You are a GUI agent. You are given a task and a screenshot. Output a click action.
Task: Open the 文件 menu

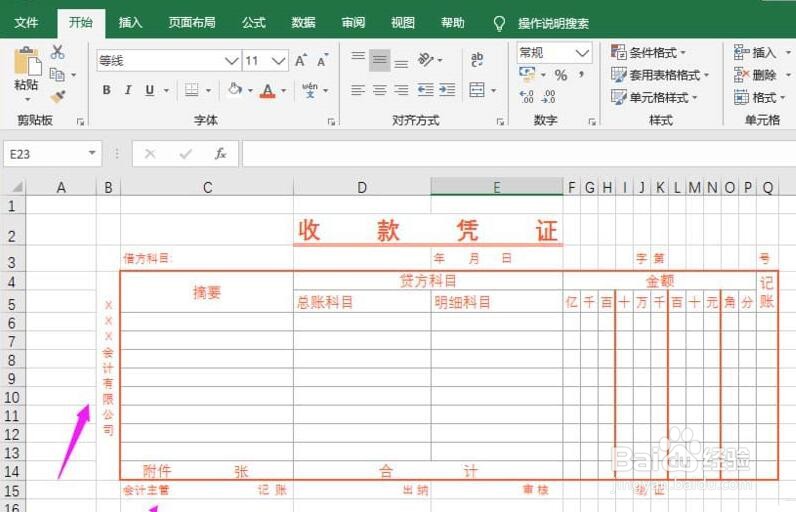pyautogui.click(x=26, y=23)
